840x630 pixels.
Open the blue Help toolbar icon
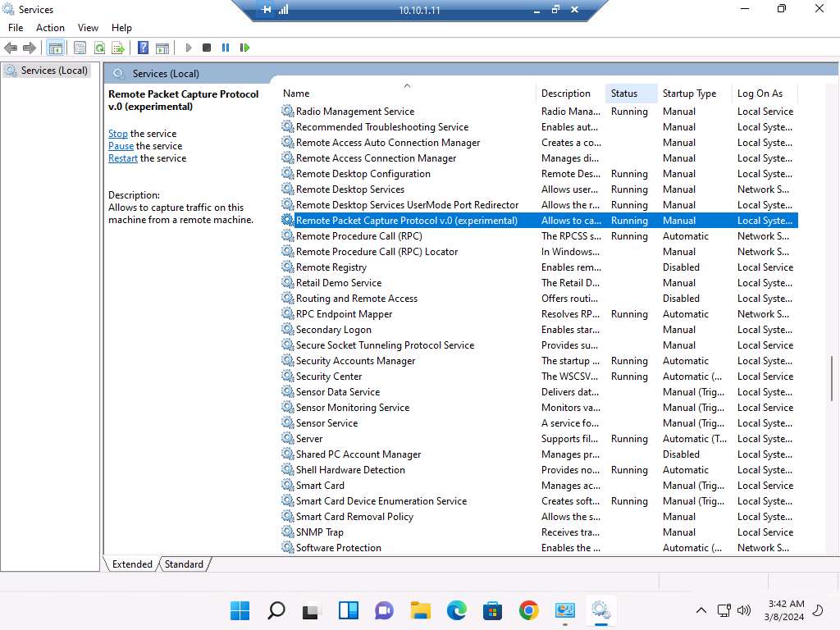pyautogui.click(x=143, y=48)
